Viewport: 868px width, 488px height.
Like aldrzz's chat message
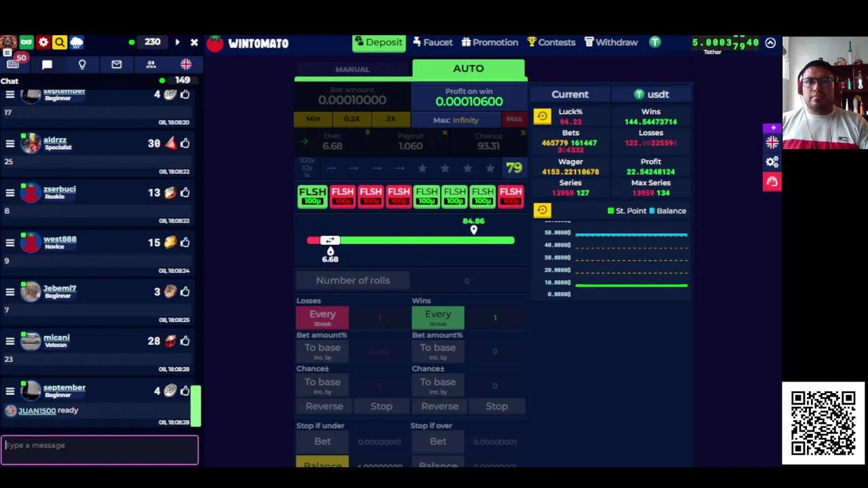185,144
